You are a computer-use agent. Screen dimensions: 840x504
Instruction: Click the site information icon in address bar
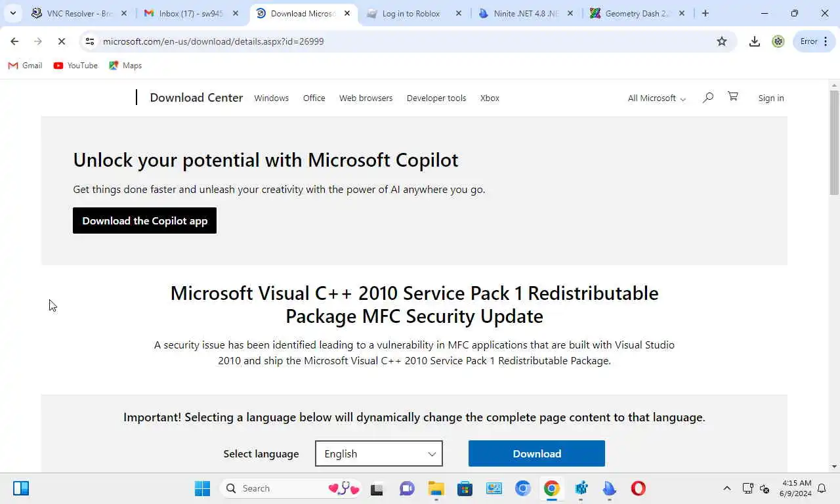pos(90,41)
